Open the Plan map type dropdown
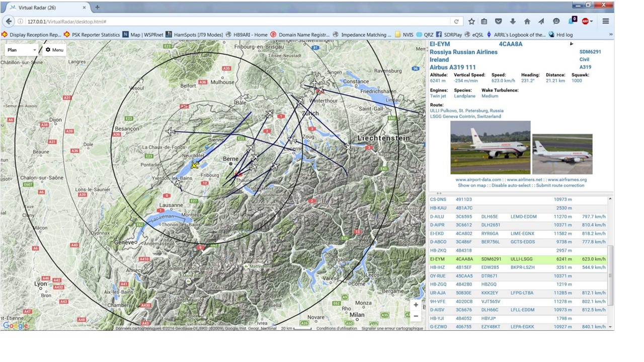 tap(22, 50)
